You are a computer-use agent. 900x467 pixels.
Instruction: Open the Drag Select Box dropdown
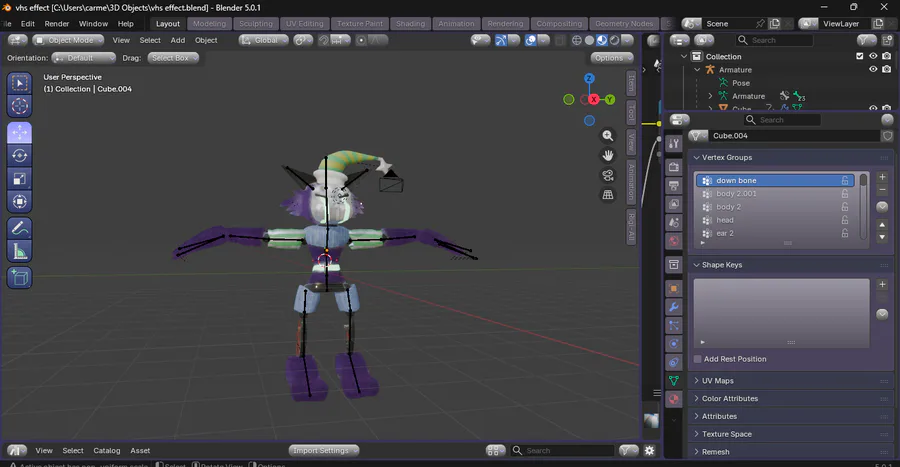pos(173,58)
